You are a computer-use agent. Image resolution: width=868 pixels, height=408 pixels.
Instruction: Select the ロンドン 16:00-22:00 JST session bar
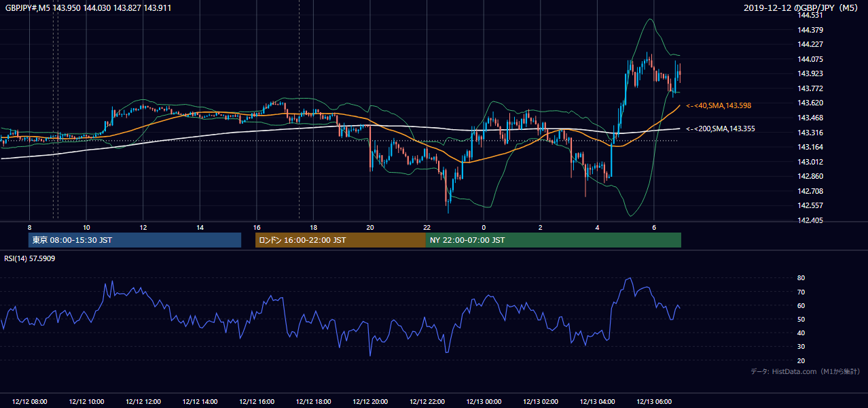pyautogui.click(x=340, y=240)
